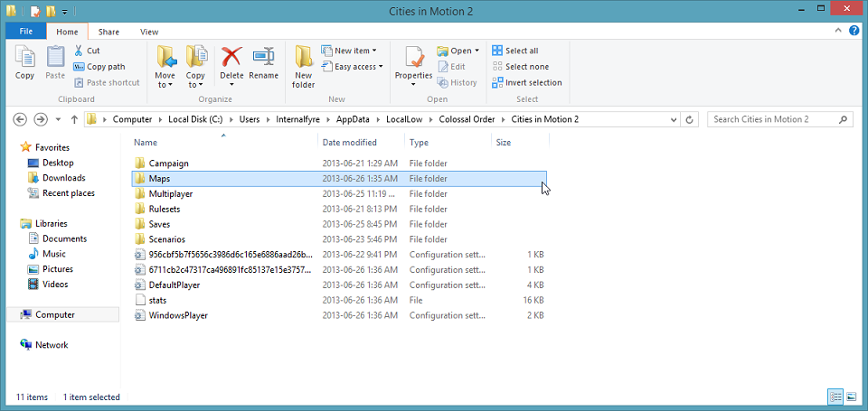Screen dimensions: 868x411
Task: Click the Back navigation arrow
Action: (x=20, y=119)
